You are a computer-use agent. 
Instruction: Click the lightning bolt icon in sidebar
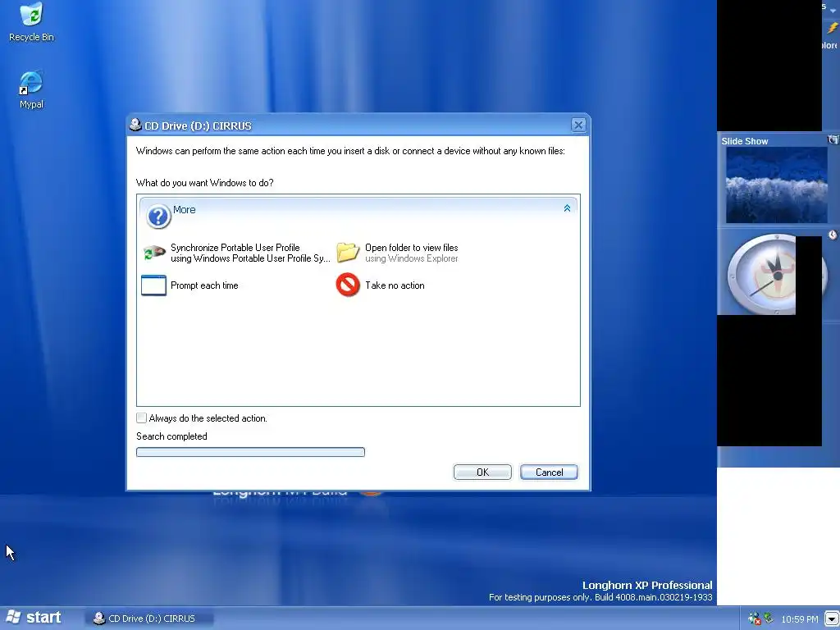click(x=832, y=29)
